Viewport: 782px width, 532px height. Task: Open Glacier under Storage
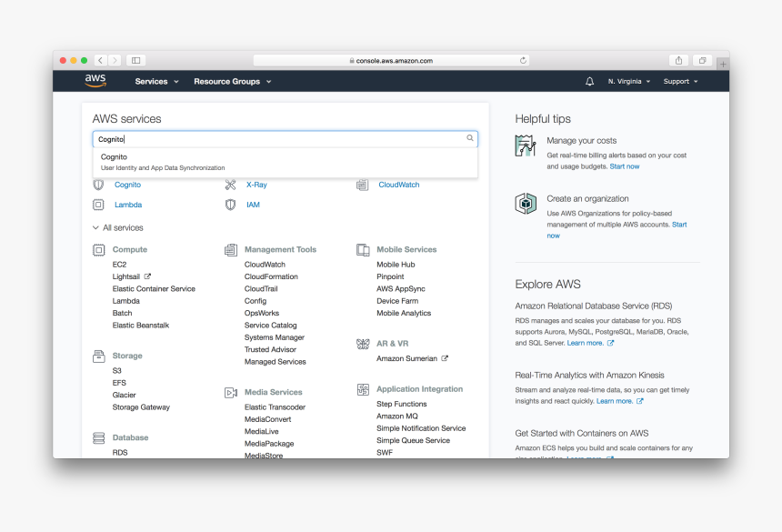tap(125, 395)
